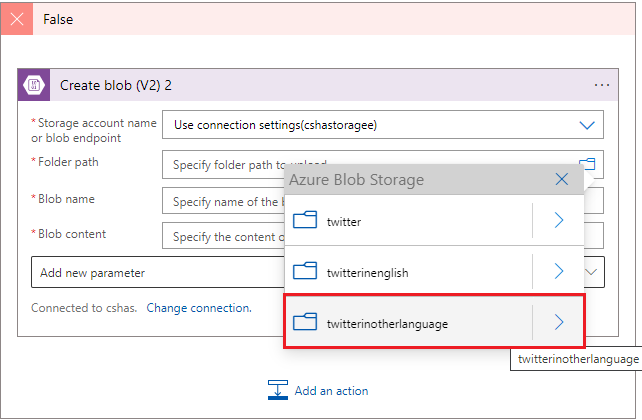Click the Change connection link

[x=199, y=308]
